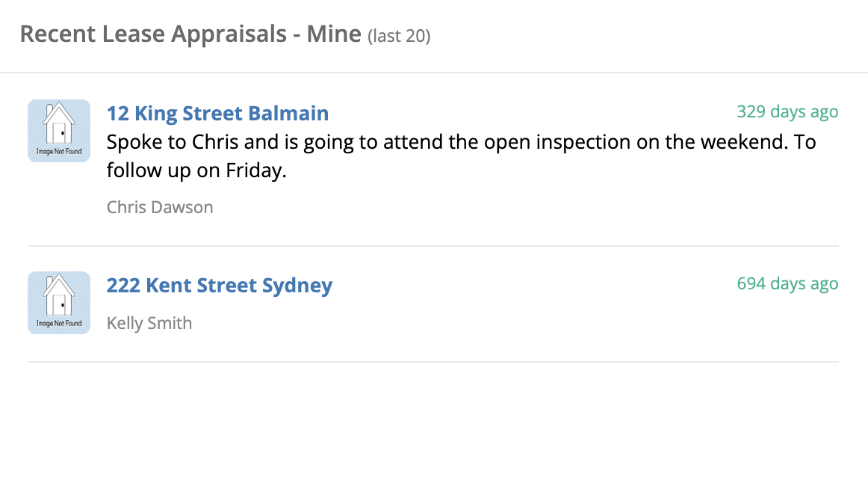The image size is (868, 480).
Task: Open the 222 Kent Street Sydney appraisal
Action: [219, 285]
